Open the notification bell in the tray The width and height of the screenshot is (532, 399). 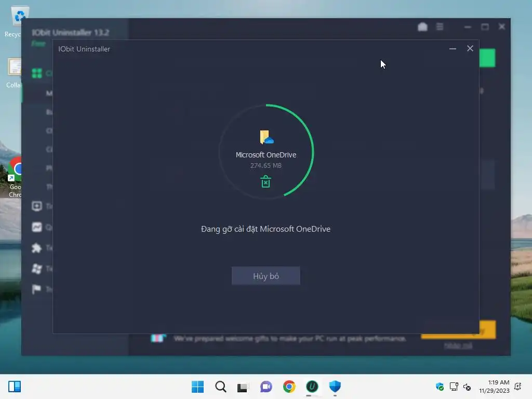518,387
